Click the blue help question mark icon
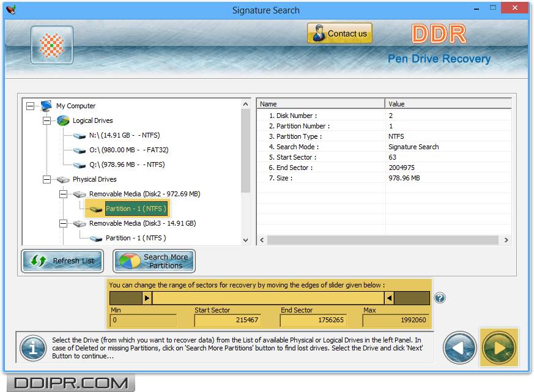 click(x=440, y=298)
